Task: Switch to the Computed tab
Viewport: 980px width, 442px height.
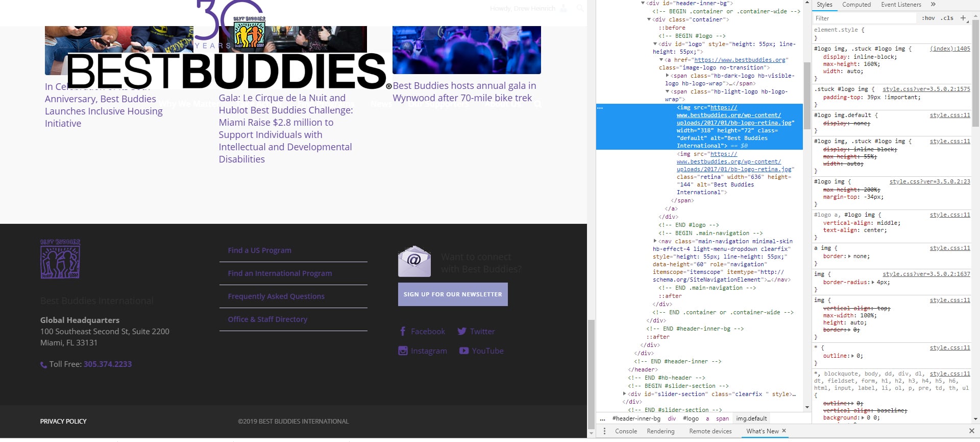Action: pyautogui.click(x=856, y=5)
